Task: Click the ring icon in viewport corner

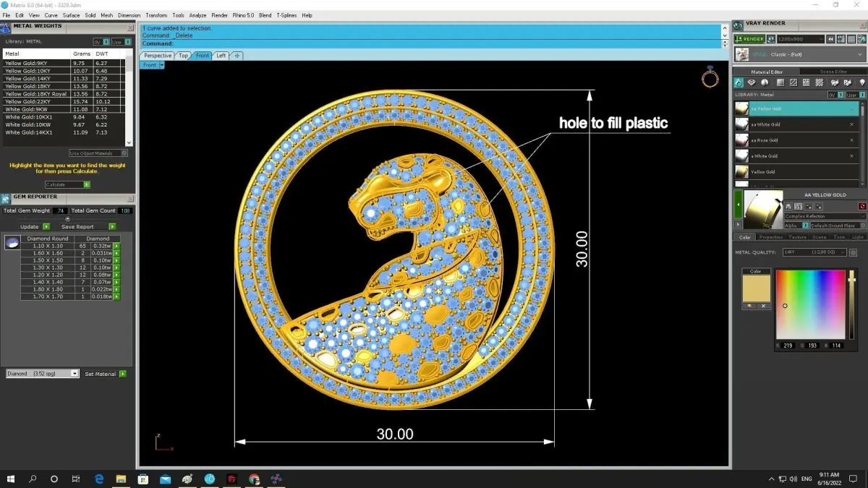Action: coord(710,77)
